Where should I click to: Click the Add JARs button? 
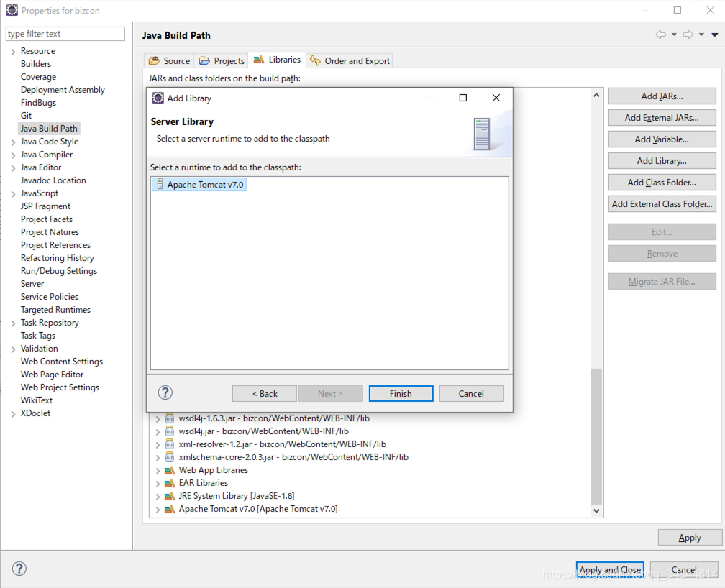[662, 96]
